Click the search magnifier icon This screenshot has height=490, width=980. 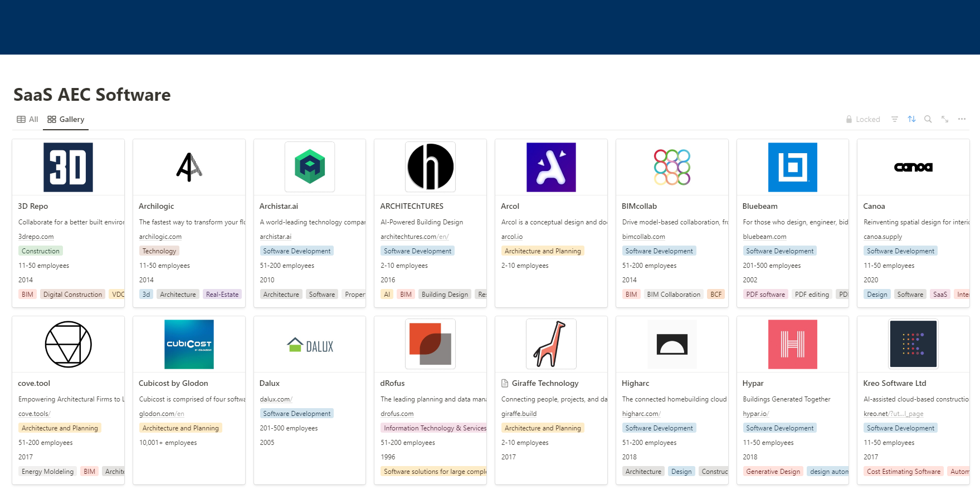(x=928, y=119)
